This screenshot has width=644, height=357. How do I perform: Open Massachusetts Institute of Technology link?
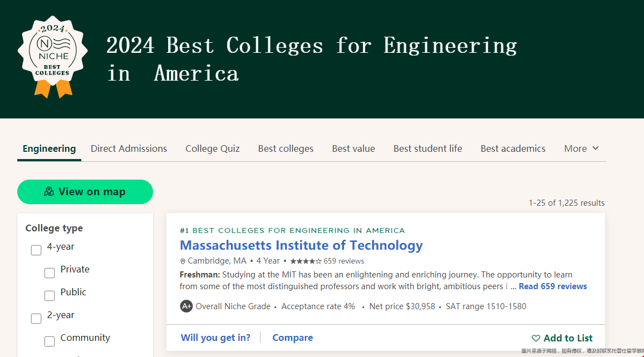pos(301,245)
